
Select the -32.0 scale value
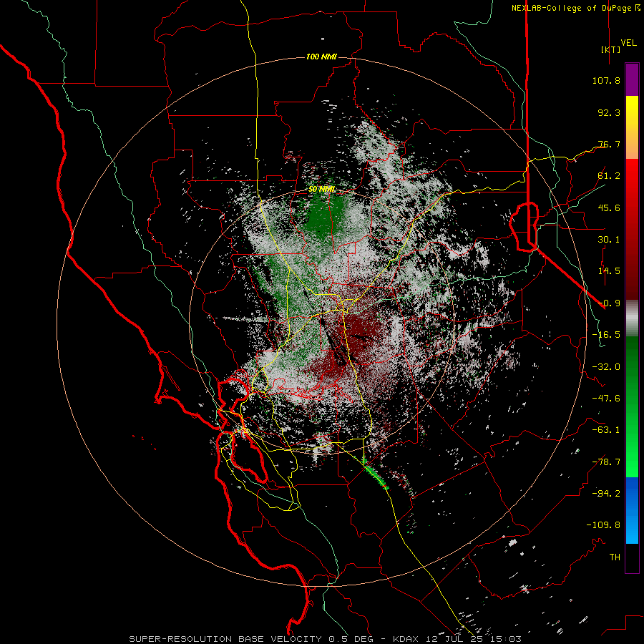click(x=606, y=367)
